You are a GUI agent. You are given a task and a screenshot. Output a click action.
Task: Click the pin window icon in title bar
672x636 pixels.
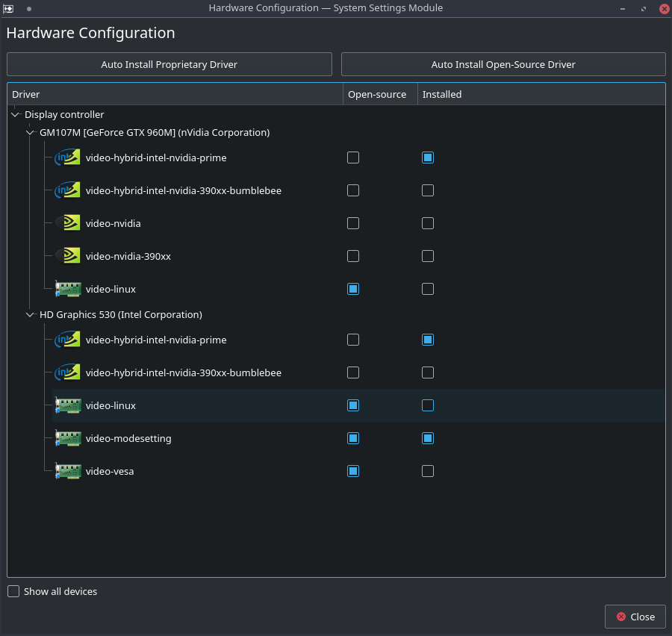pyautogui.click(x=28, y=8)
